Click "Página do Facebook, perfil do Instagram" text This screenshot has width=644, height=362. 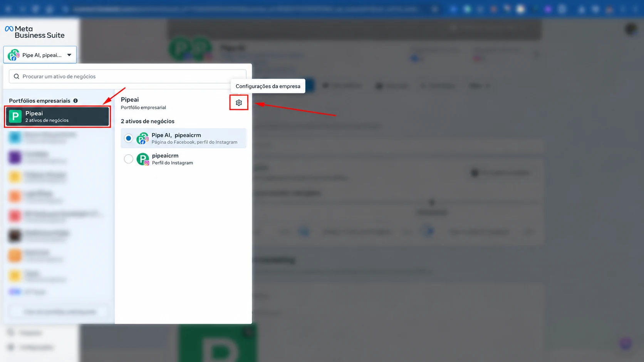click(x=195, y=142)
